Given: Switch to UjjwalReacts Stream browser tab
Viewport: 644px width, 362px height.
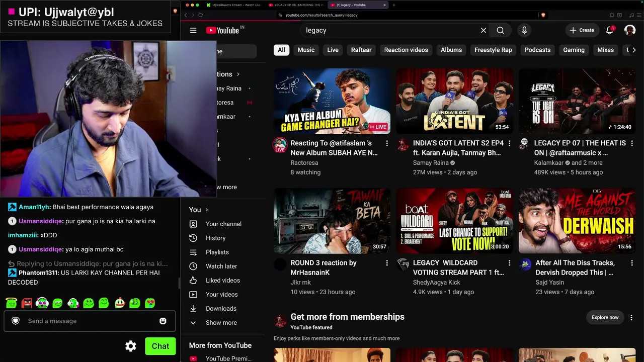Looking at the screenshot, I should click(x=233, y=5).
